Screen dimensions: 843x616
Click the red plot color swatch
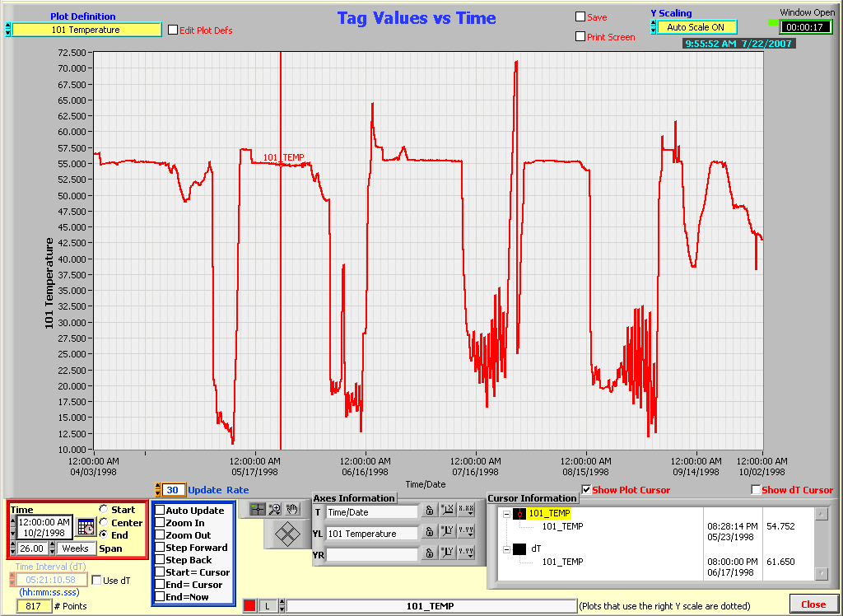[x=249, y=606]
